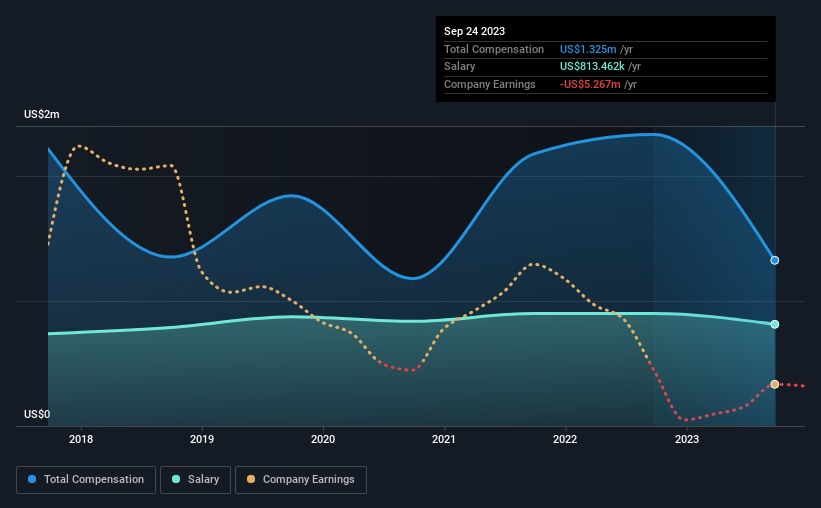Click the -US$5.267m company earnings value
Image resolution: width=821 pixels, height=508 pixels.
coord(590,84)
